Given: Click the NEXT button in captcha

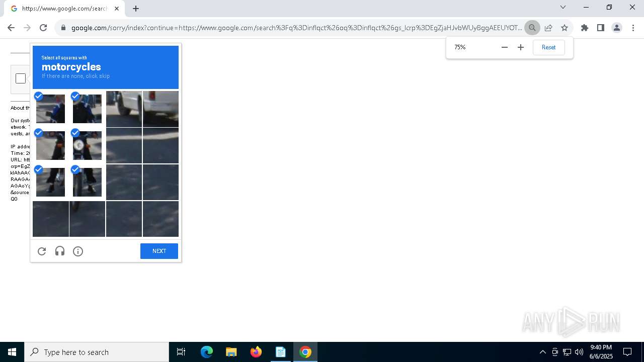Looking at the screenshot, I should (159, 251).
